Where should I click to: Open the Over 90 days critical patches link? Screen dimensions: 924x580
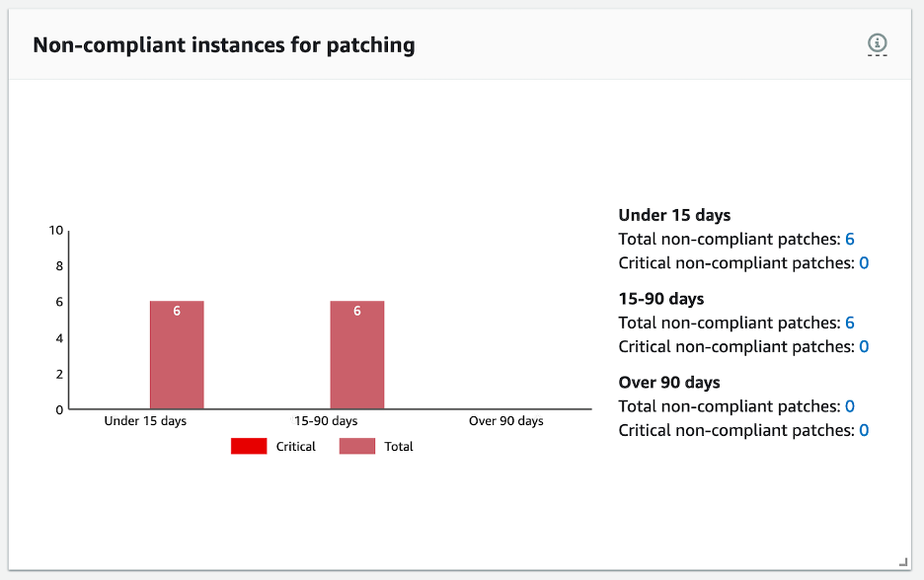(x=865, y=430)
